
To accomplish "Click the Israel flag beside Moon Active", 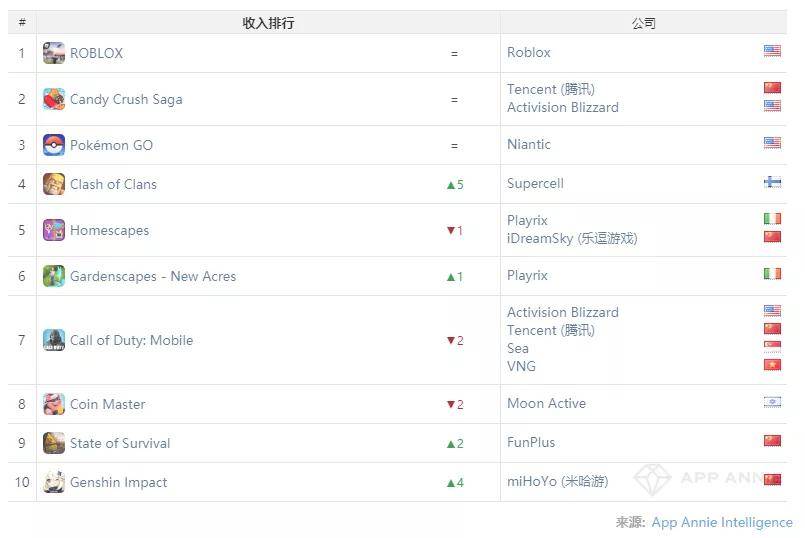I will point(772,402).
